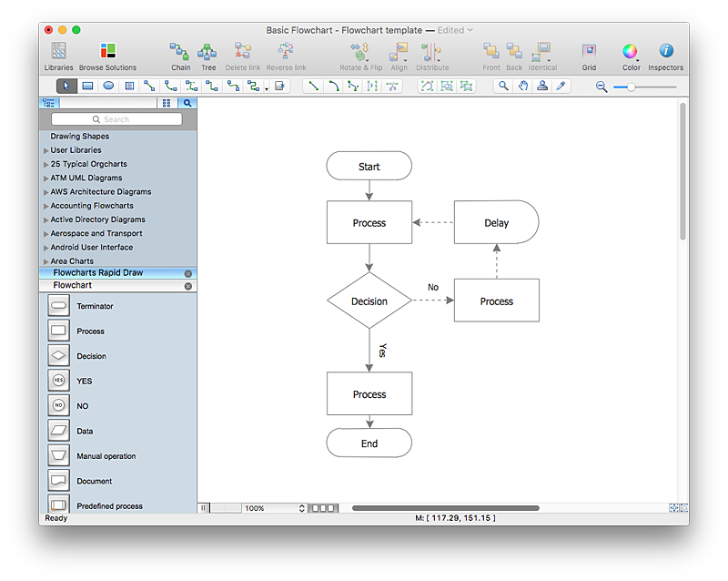Select the Flowcharts Rapid Draw library tab
This screenshot has width=728, height=581.
point(98,273)
